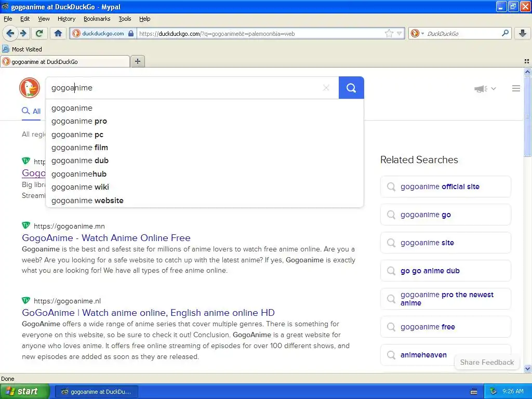The width and height of the screenshot is (532, 399).
Task: Open the Most Visited bookmarks folder
Action: tap(22, 49)
